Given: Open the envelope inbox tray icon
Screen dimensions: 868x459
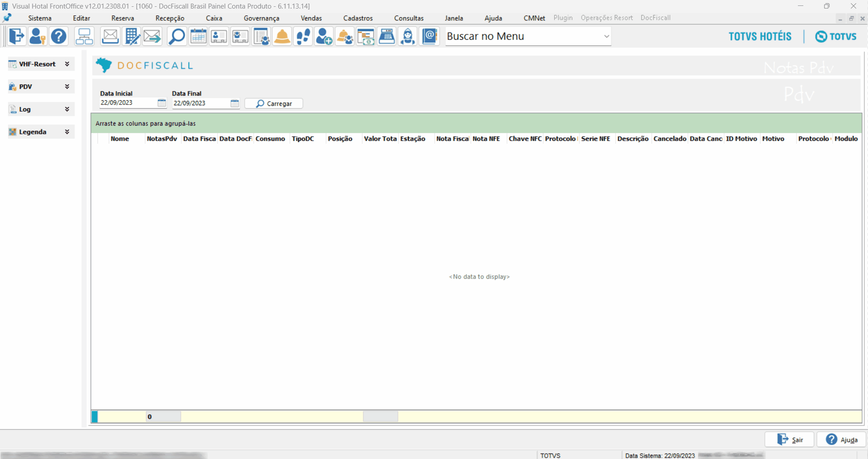Looking at the screenshot, I should [x=110, y=36].
